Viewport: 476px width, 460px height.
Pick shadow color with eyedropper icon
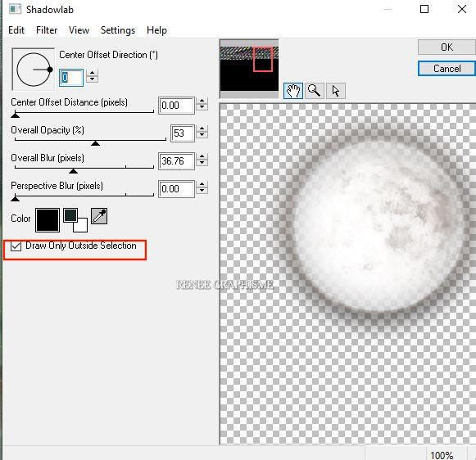99,216
